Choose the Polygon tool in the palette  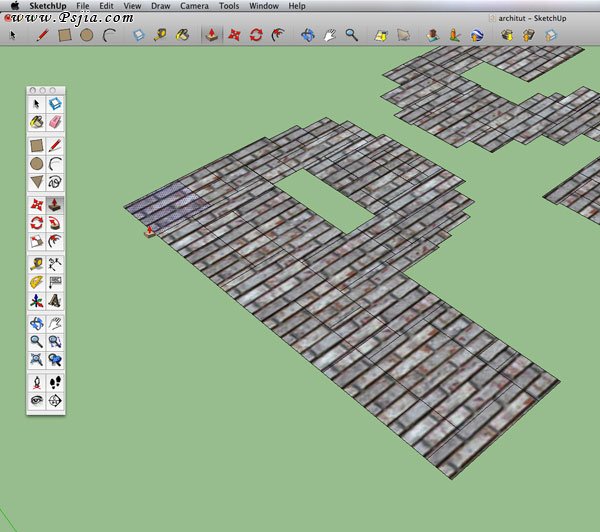click(x=36, y=181)
